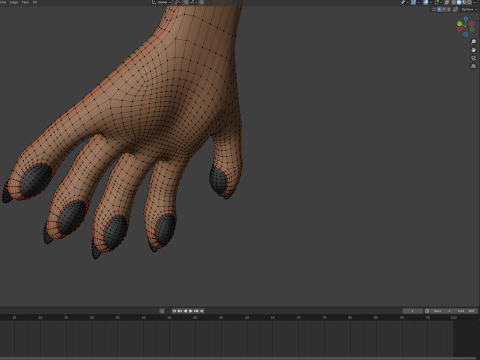Click the hollow blue negative Z gizmo handle
Image resolution: width=480 pixels, height=360 pixels.
coord(466,34)
